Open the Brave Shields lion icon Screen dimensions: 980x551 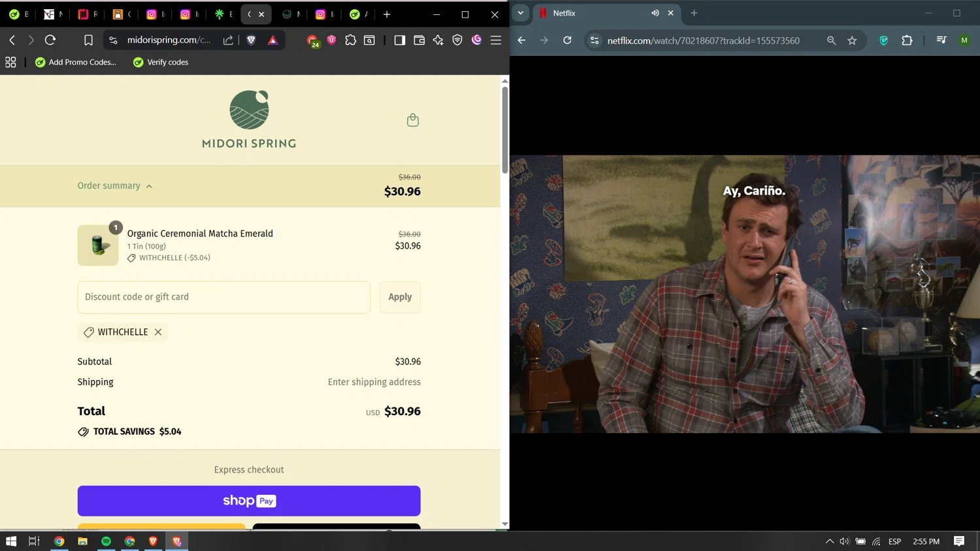pos(251,40)
